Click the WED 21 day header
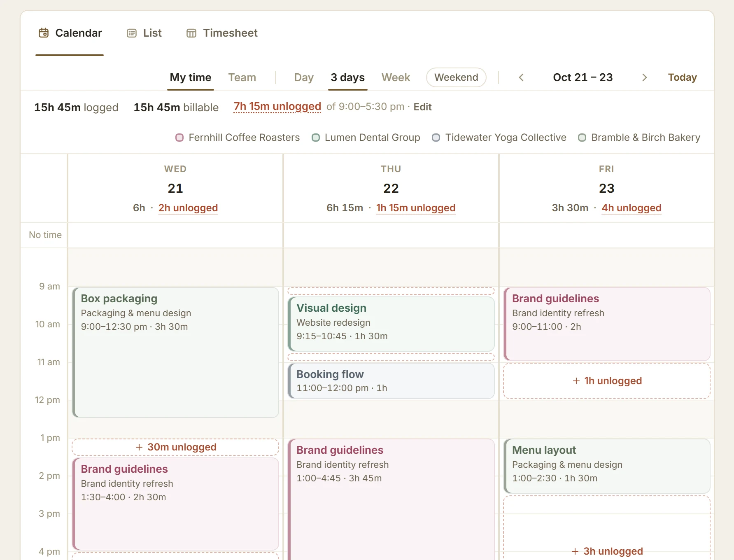 [x=175, y=189]
